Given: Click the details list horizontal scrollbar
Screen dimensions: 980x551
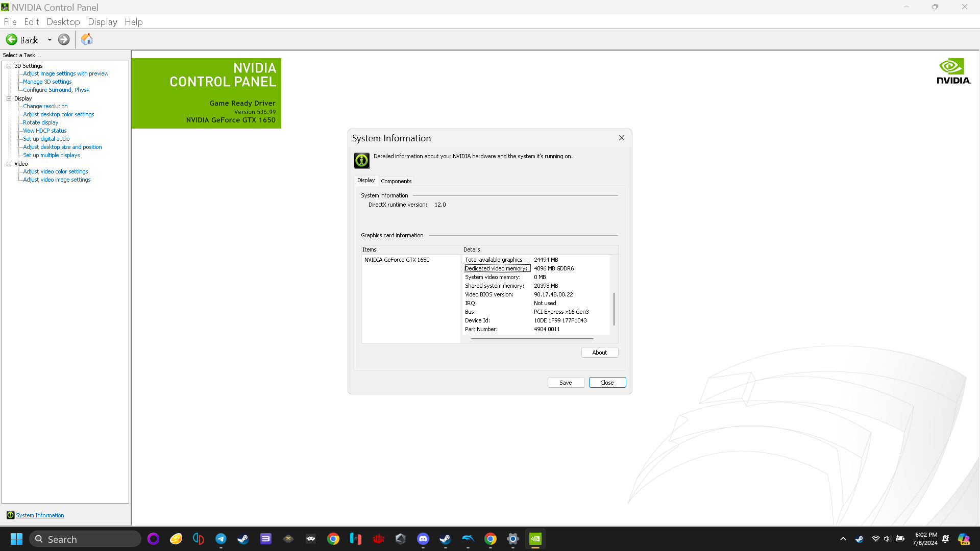Looking at the screenshot, I should [x=532, y=339].
